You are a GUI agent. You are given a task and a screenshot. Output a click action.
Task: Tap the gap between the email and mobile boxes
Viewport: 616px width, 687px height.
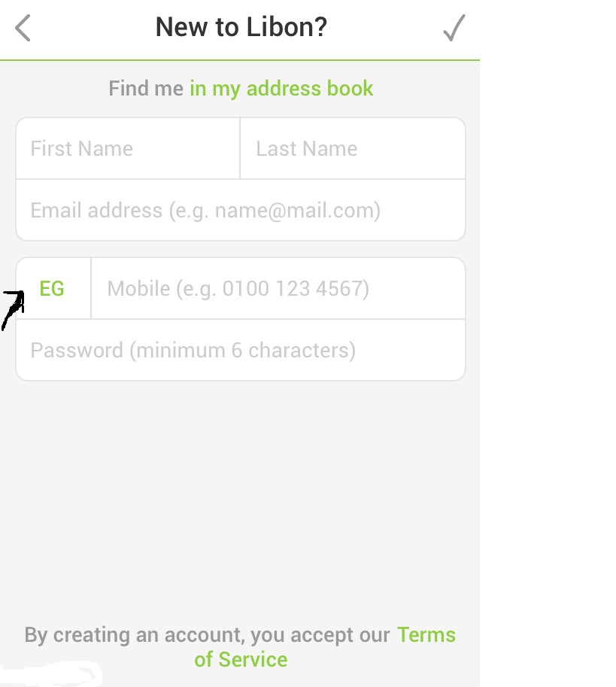click(241, 249)
